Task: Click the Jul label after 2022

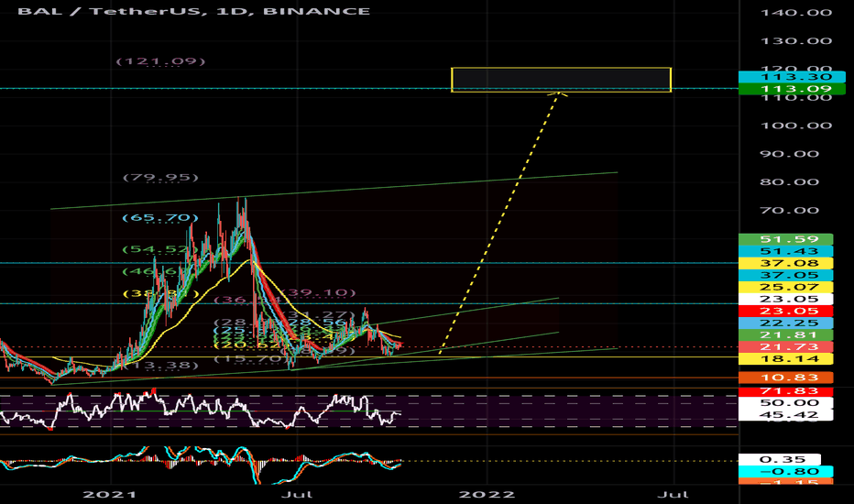Action: tap(673, 495)
